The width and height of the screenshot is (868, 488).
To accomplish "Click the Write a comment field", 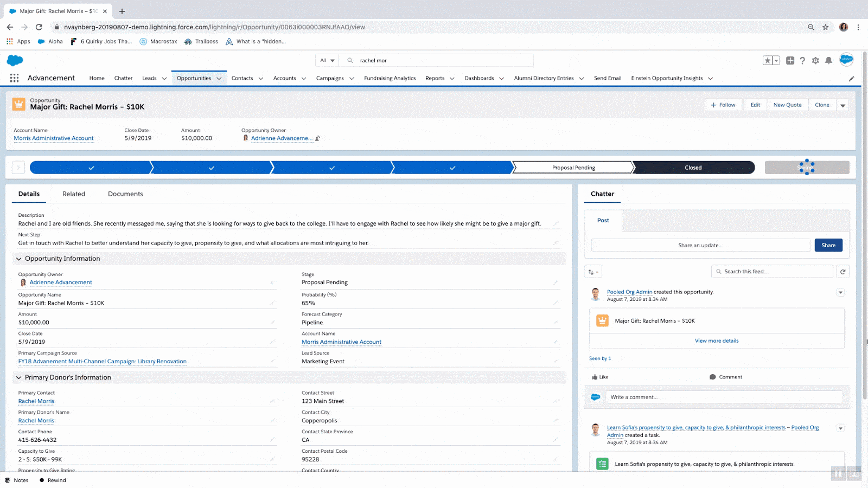I will click(x=724, y=397).
